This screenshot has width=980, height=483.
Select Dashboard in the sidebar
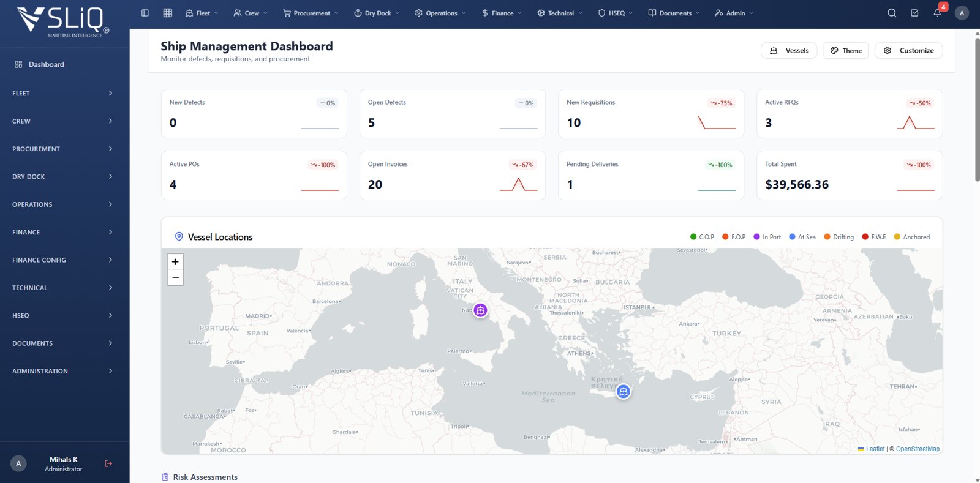point(64,64)
